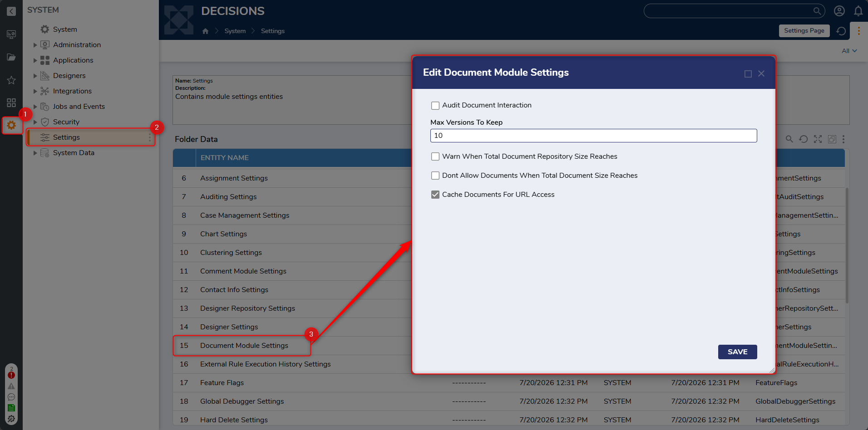Image resolution: width=868 pixels, height=430 pixels.
Task: Open the chat bubble icon
Action: (11, 397)
